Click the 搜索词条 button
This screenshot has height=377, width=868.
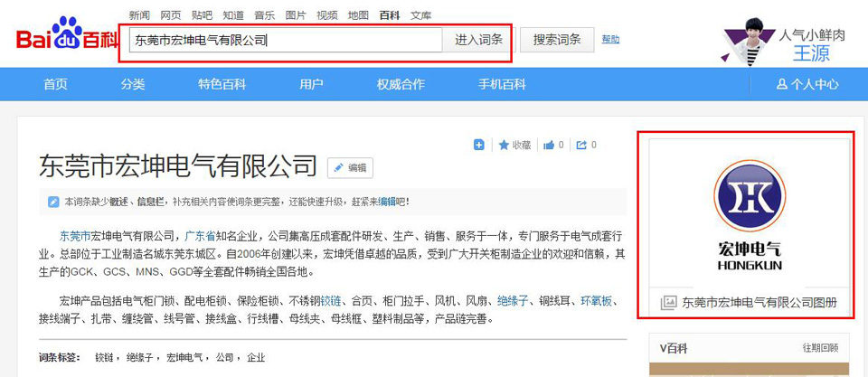[557, 40]
